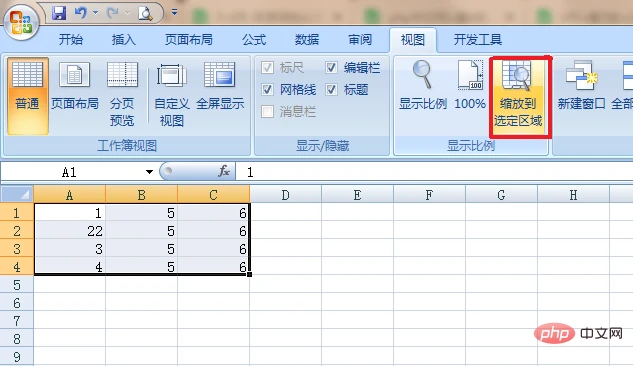Expand the Customize Quick Access Toolbar arrow
The width and height of the screenshot is (633, 366).
pos(174,13)
